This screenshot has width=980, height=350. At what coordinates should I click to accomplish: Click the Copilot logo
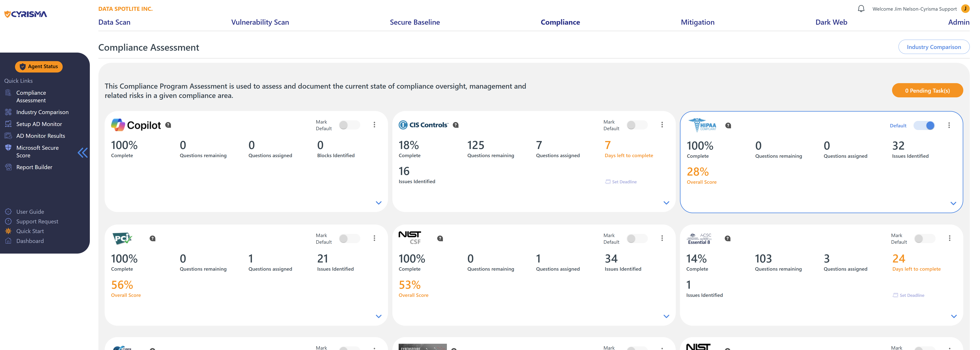[x=136, y=125]
